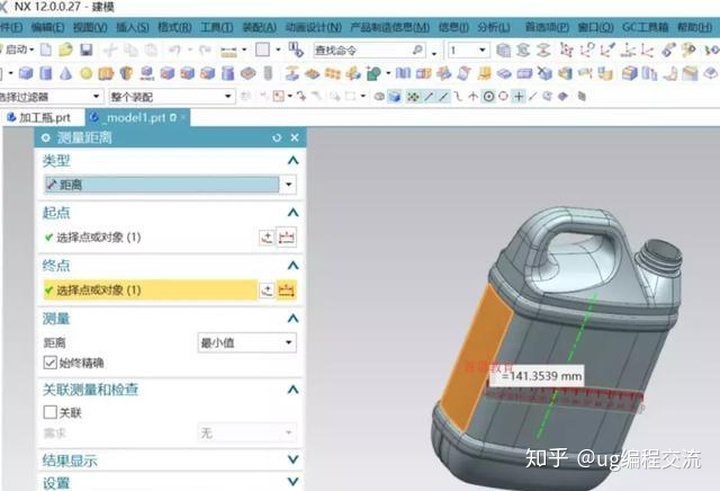Collapse the 类型 section

292,160
